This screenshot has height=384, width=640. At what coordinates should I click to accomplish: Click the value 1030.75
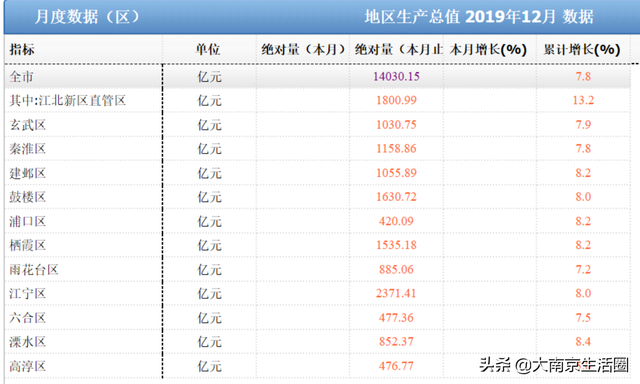pyautogui.click(x=396, y=124)
